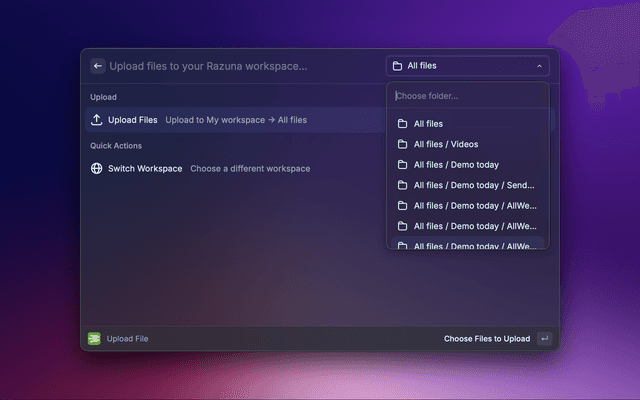This screenshot has width=640, height=400.
Task: Pick the All files / Videos folder
Action: point(445,144)
